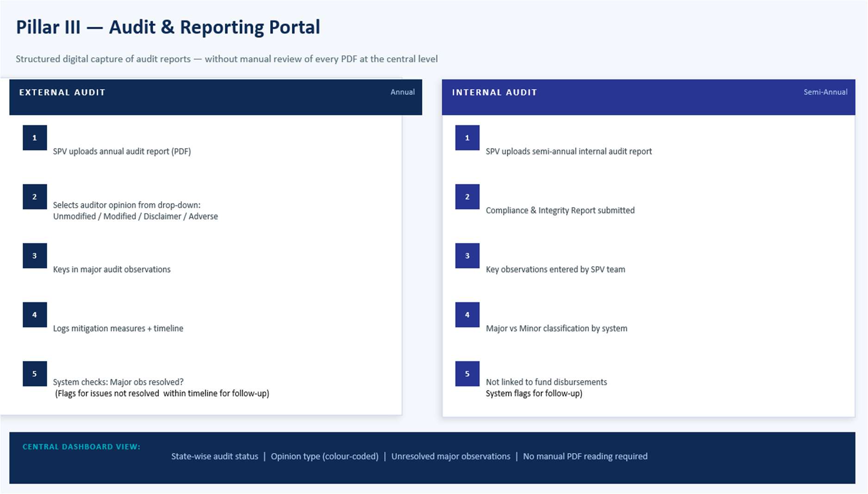Click 'Unresolved major observations' in dashboard bar
This screenshot has height=494, width=868.
click(x=451, y=457)
